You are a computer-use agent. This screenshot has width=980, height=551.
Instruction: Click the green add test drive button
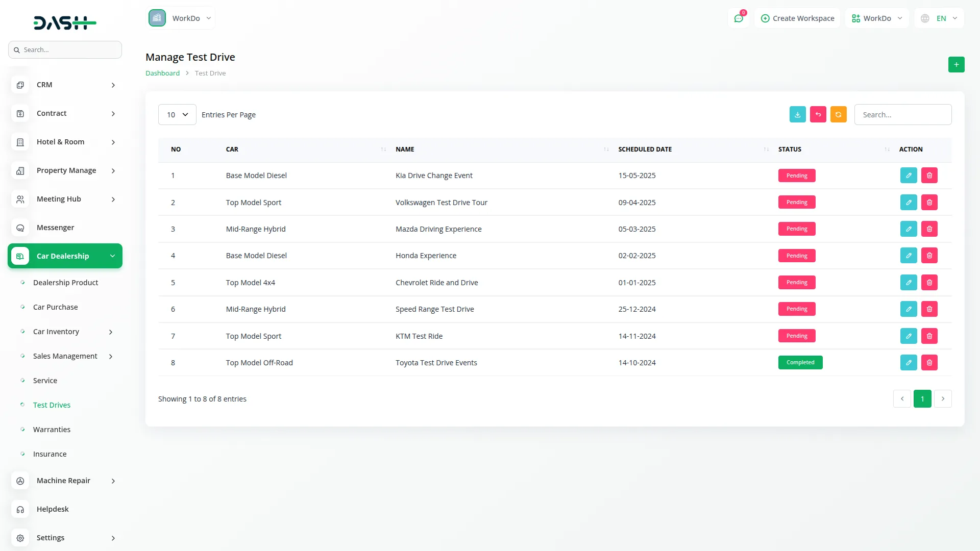[956, 65]
